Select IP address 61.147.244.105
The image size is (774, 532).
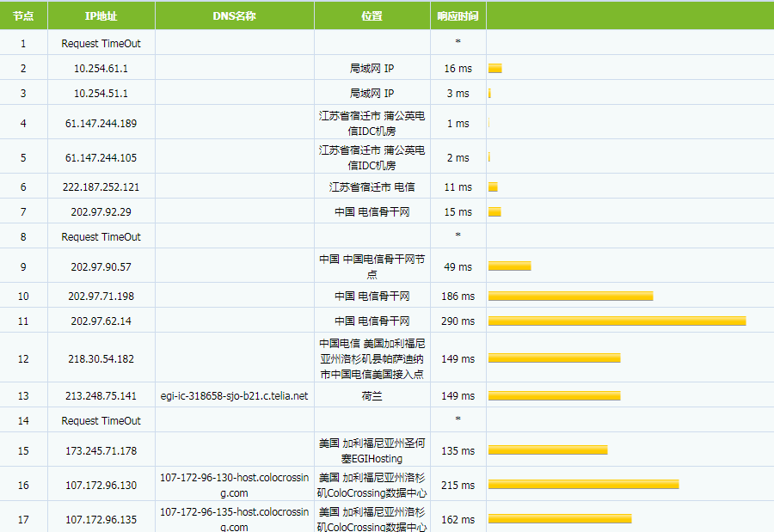101,158
